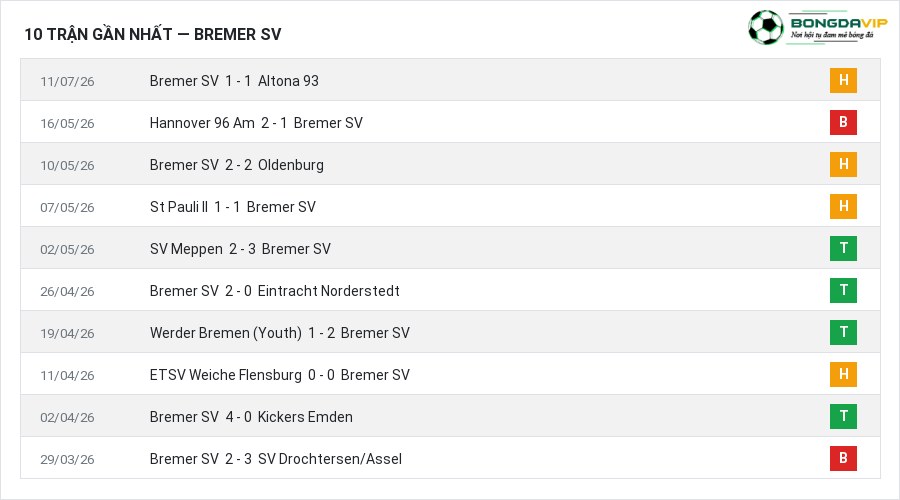Click the H badge for the ETSV Weiche Flensburg match
Viewport: 900px width, 500px height.
pos(843,374)
